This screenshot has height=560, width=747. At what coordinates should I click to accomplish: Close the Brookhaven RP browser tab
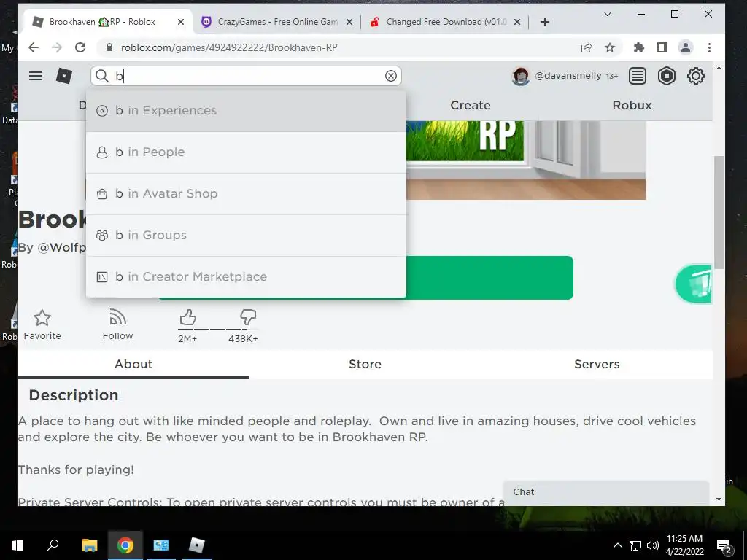click(181, 22)
